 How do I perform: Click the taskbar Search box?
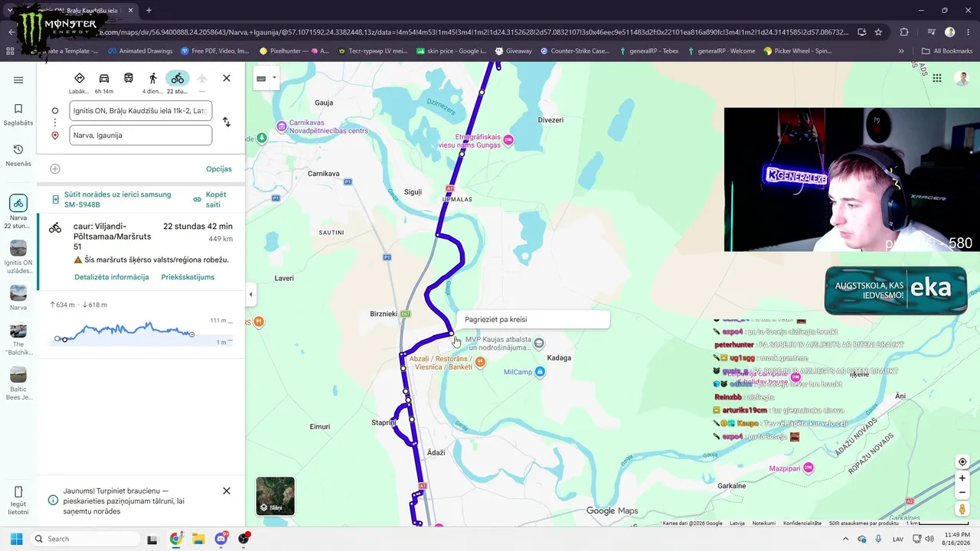click(84, 539)
